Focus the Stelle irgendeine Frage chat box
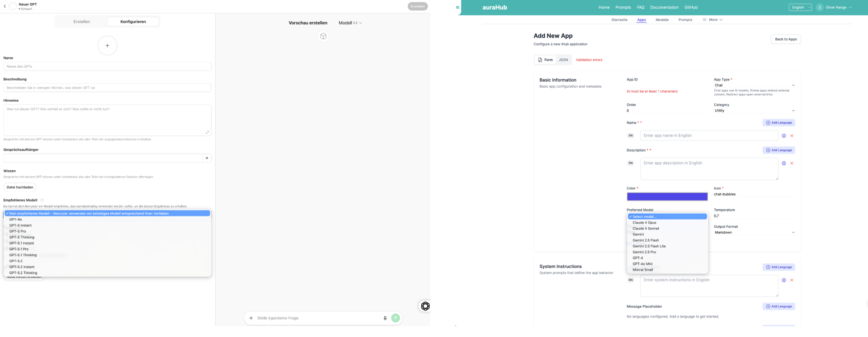This screenshot has width=868, height=337. (319, 318)
